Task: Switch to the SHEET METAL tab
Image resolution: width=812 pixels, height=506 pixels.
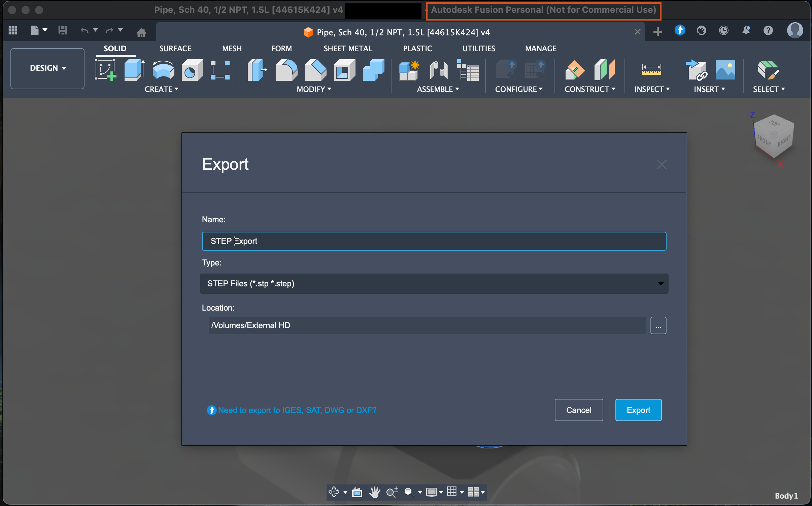Action: click(x=348, y=49)
